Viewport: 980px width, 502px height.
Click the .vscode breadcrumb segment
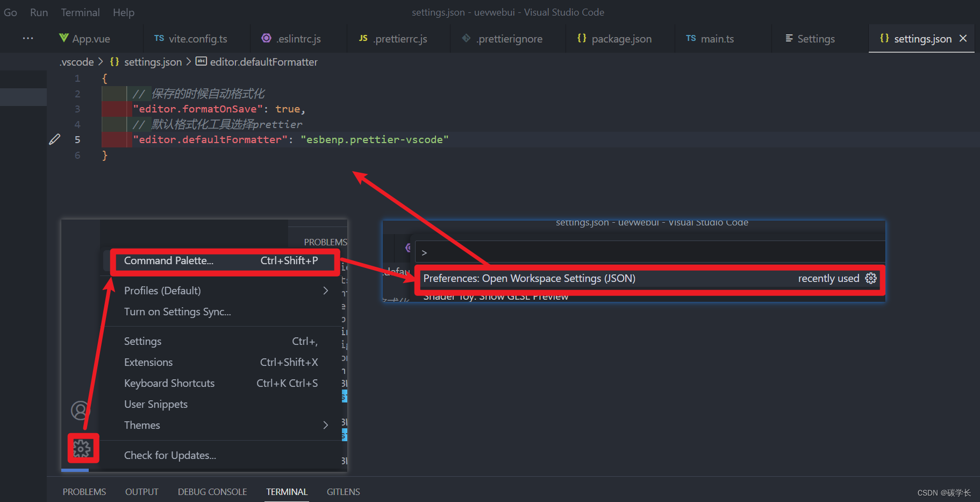tap(76, 62)
